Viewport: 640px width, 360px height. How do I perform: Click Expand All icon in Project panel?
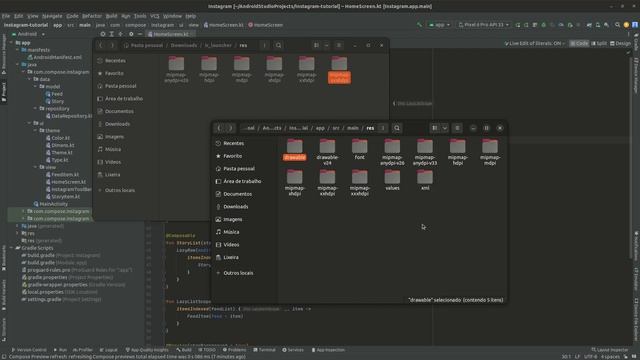click(x=111, y=34)
